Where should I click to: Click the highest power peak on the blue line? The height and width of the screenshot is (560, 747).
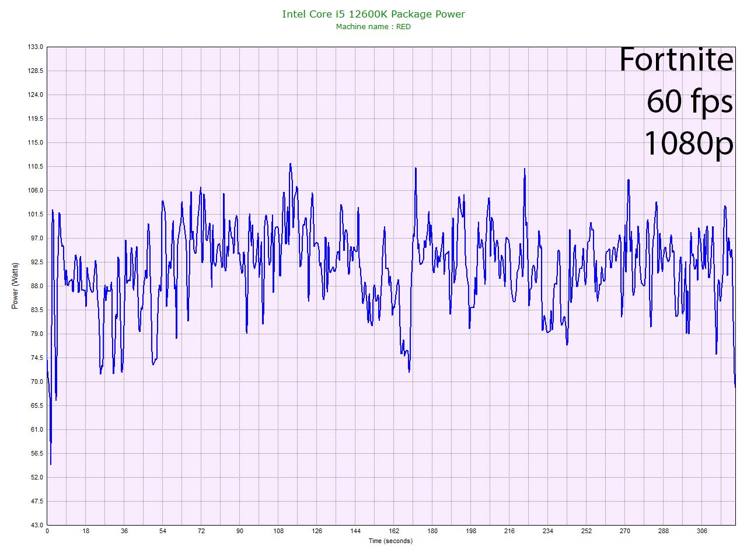coord(290,164)
